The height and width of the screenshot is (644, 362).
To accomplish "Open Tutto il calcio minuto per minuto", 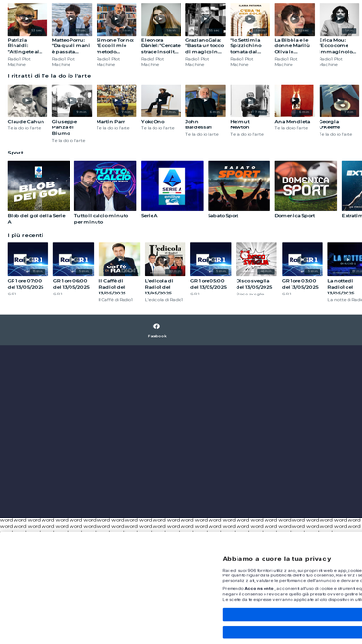I will (105, 186).
